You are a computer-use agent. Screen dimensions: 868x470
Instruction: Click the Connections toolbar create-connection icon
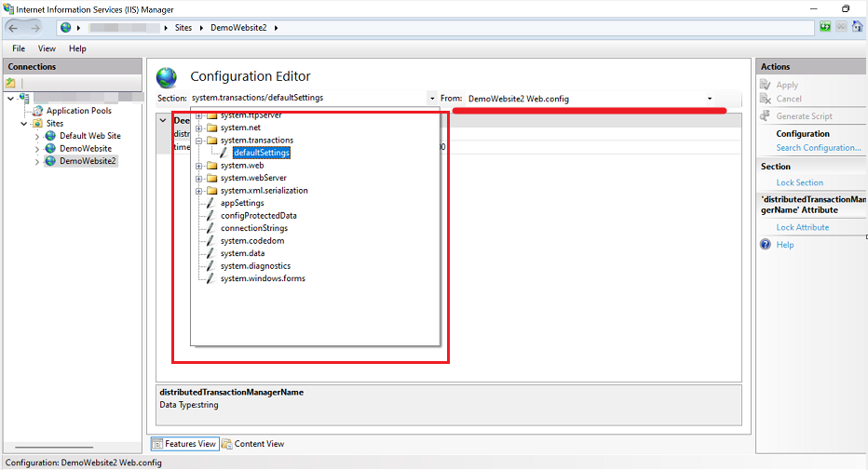click(x=10, y=83)
